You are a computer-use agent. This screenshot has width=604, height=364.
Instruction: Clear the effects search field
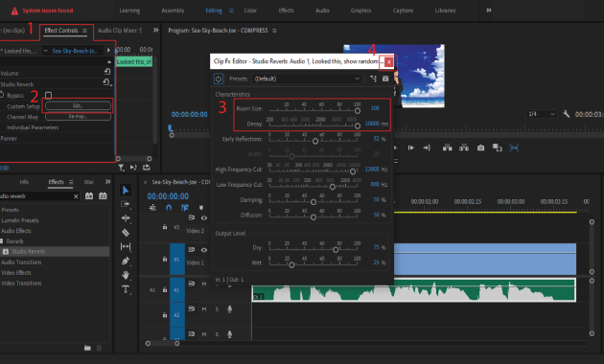76,196
